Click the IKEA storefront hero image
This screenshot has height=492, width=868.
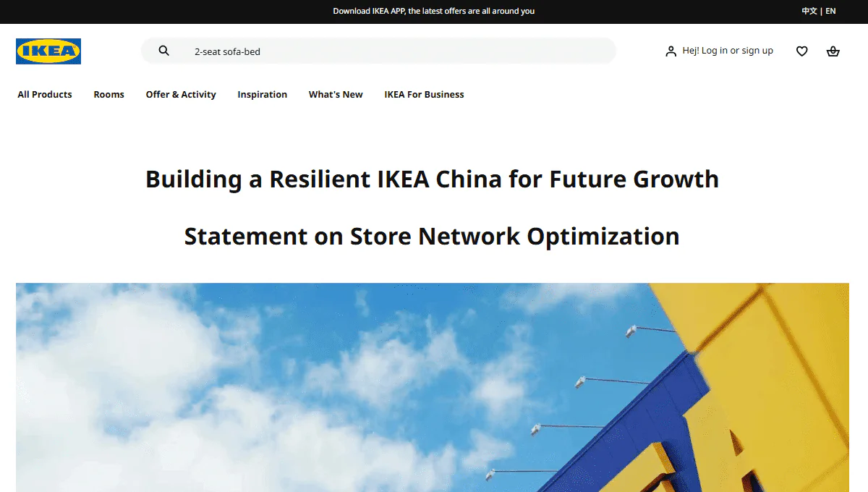click(433, 387)
